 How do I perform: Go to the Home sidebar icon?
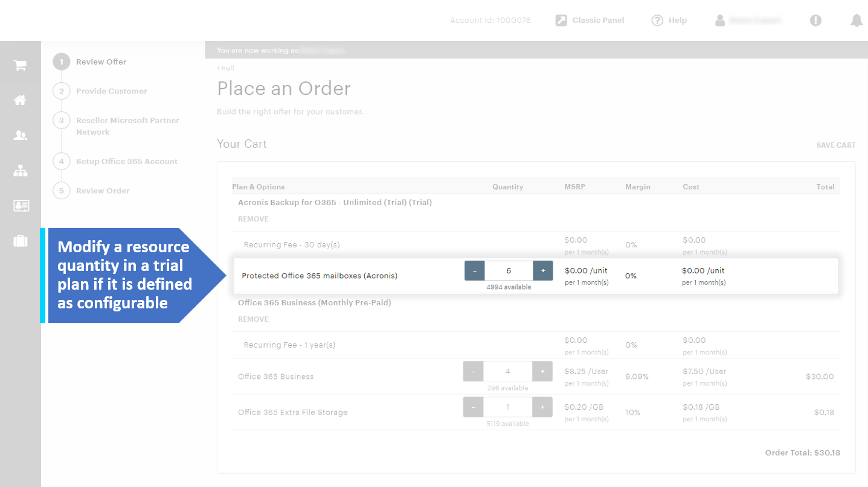pos(21,100)
